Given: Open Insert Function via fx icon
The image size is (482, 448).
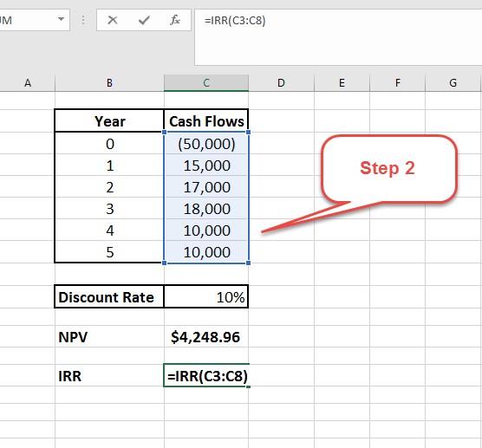Looking at the screenshot, I should (175, 20).
